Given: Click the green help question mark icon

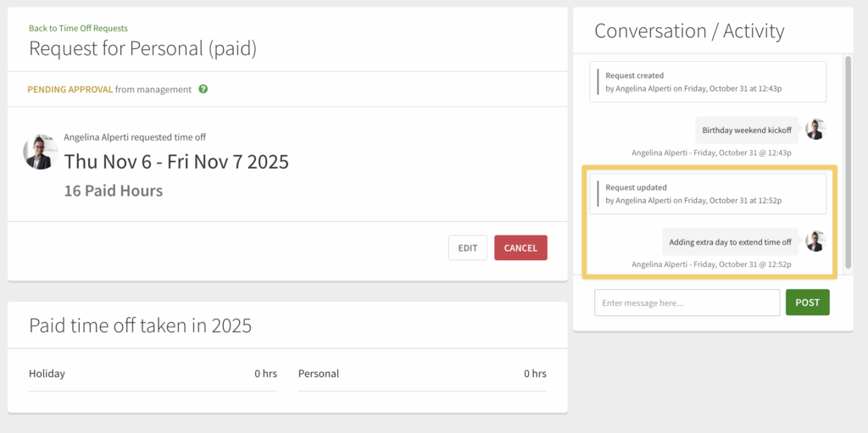Looking at the screenshot, I should [203, 89].
